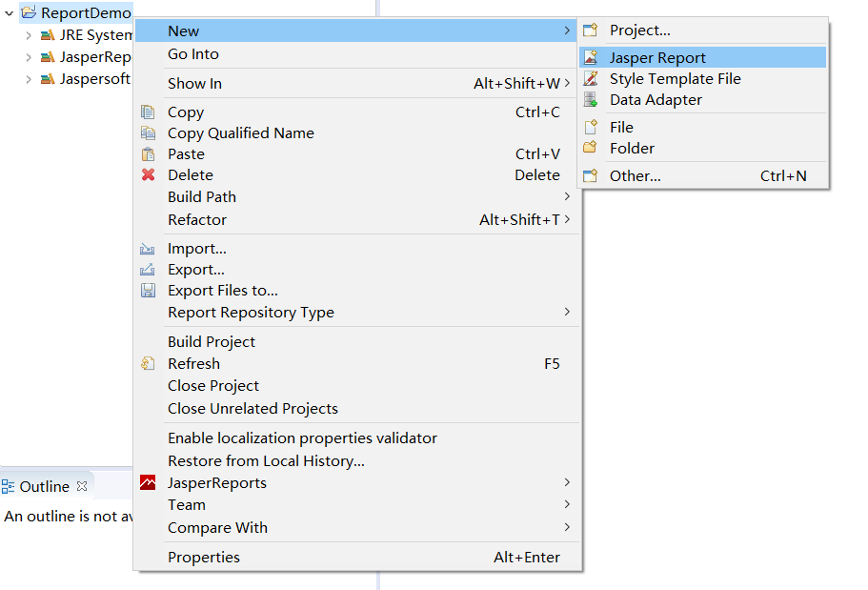Choose Properties from the context menu

pos(204,558)
